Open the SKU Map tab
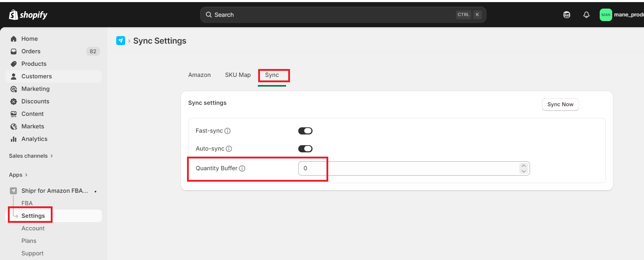This screenshot has height=260, width=644. click(x=238, y=75)
